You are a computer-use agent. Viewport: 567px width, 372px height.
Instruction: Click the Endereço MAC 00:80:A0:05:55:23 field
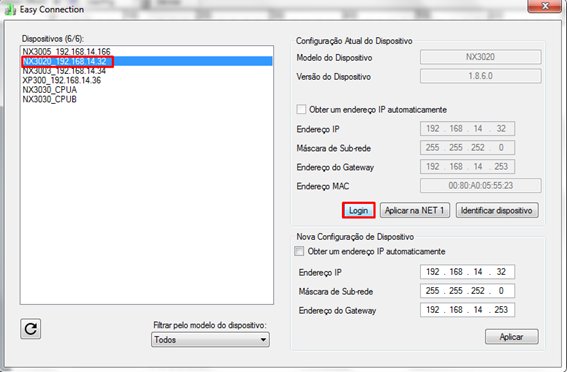pos(481,186)
